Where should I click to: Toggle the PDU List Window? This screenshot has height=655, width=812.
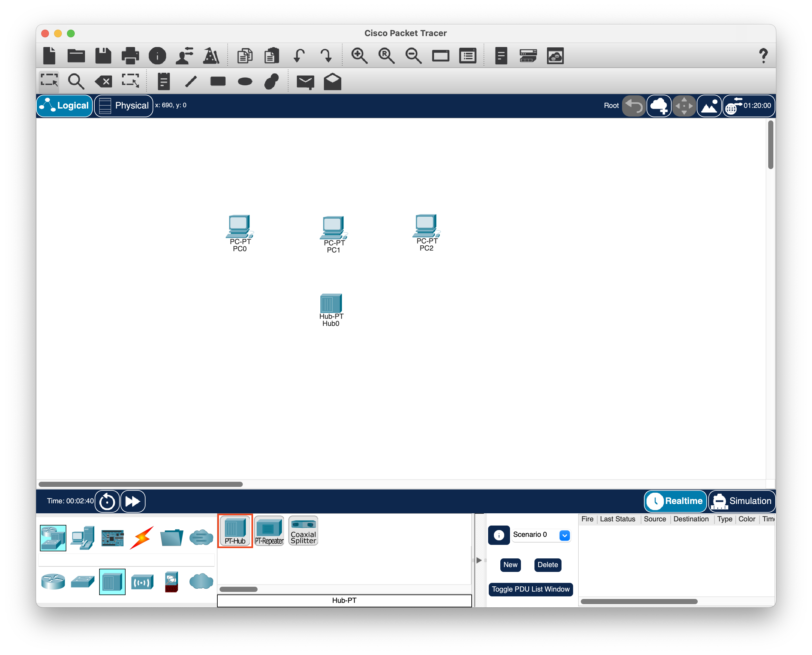click(530, 589)
